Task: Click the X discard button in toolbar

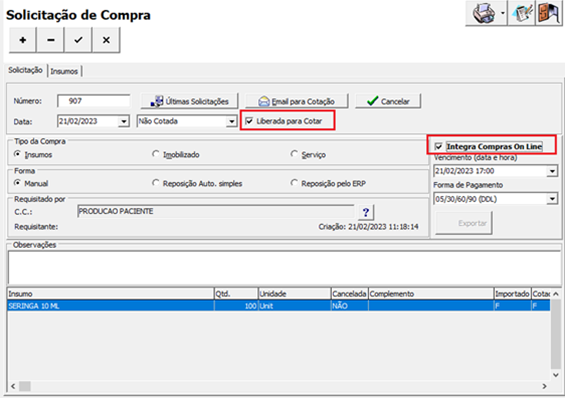Action: pos(106,40)
